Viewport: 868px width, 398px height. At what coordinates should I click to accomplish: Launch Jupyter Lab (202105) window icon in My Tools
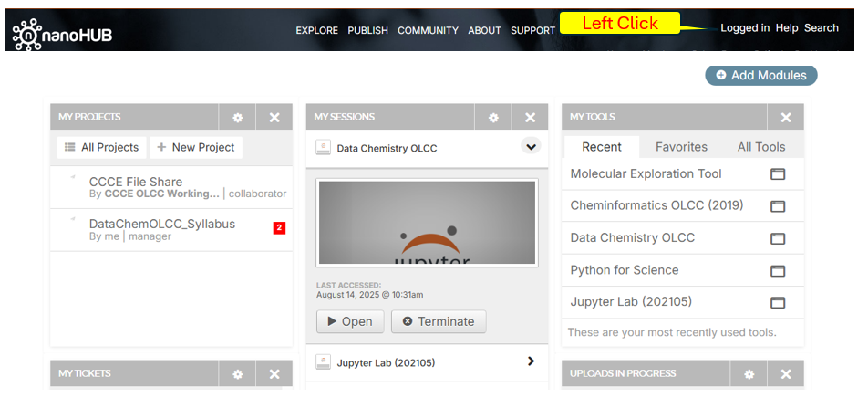pyautogui.click(x=778, y=303)
